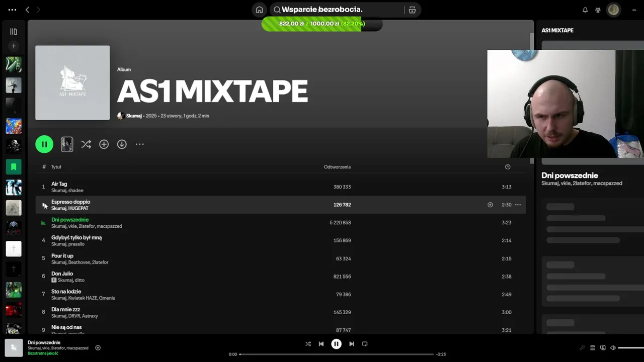Image resolution: width=644 pixels, height=362 pixels.
Task: Click play count 821 556
Action: [x=342, y=277]
